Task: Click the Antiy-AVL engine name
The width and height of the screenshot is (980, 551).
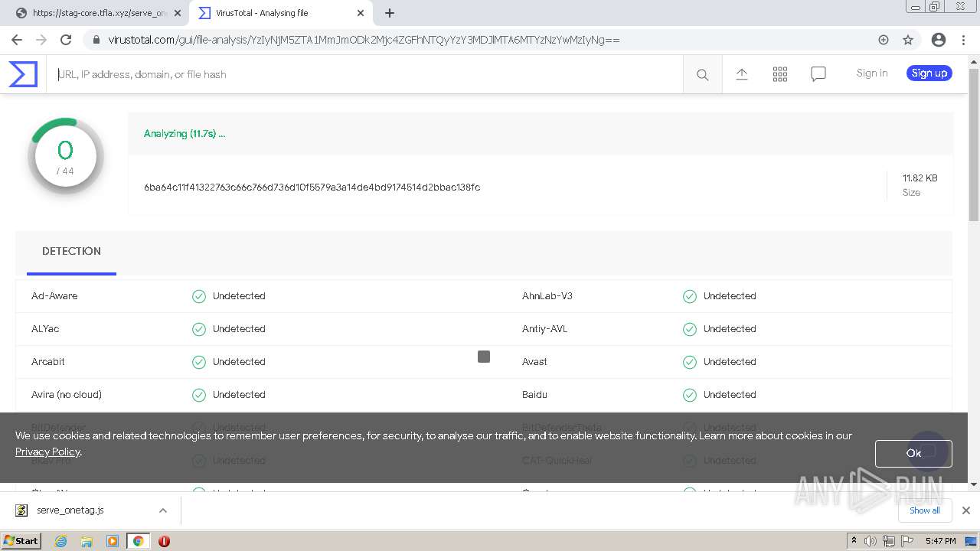Action: (x=545, y=329)
